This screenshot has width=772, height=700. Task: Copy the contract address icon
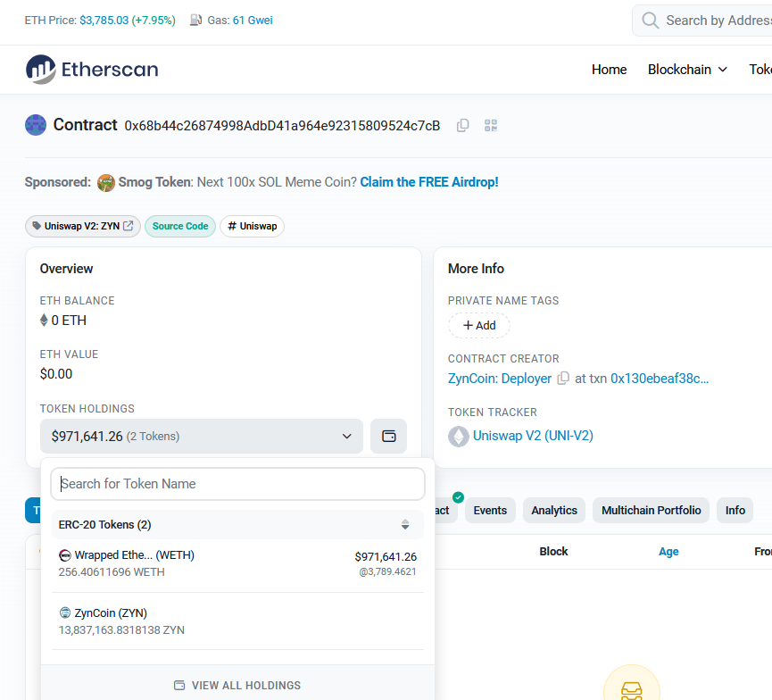coord(463,126)
